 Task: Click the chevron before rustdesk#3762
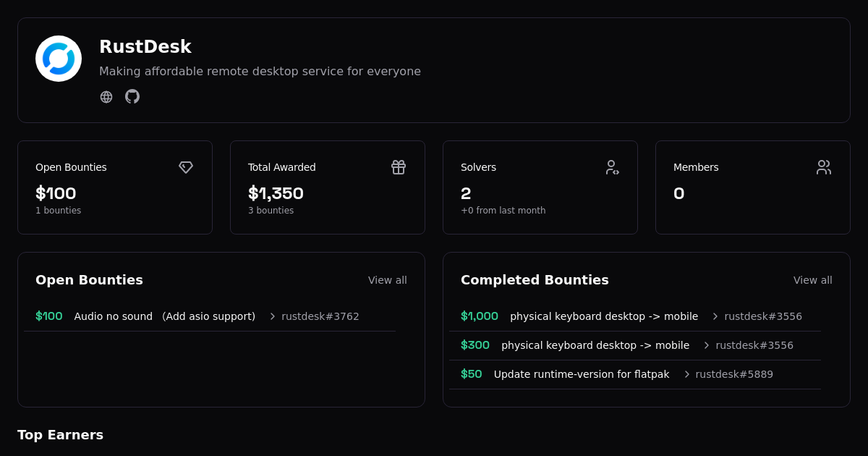pos(273,316)
